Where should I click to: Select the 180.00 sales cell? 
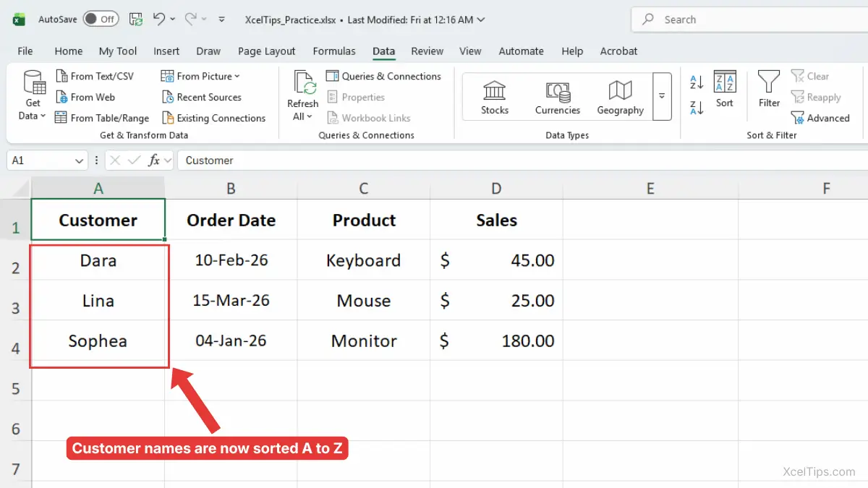pos(496,341)
